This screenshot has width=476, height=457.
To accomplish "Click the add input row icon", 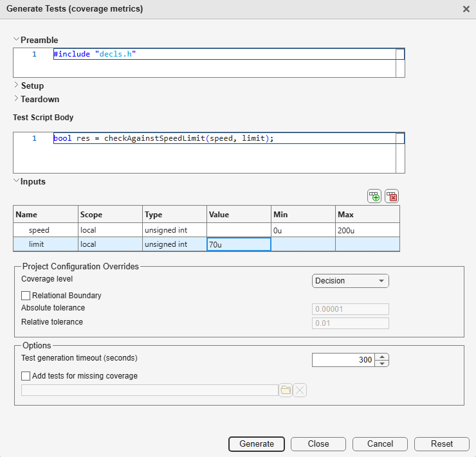I will tap(374, 196).
